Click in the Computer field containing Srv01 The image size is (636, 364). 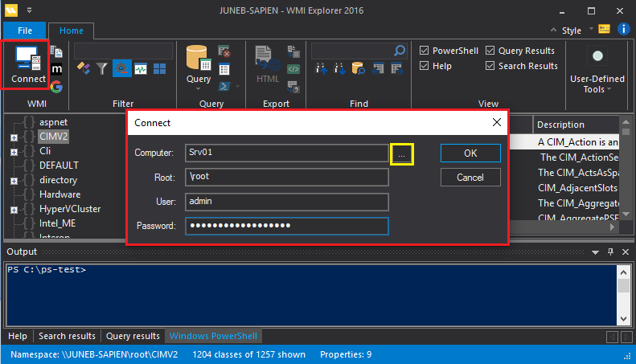pyautogui.click(x=287, y=153)
